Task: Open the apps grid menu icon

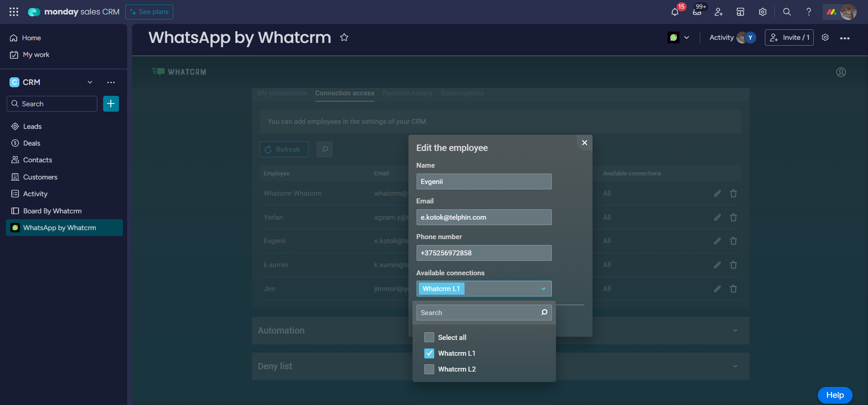Action: pyautogui.click(x=14, y=12)
